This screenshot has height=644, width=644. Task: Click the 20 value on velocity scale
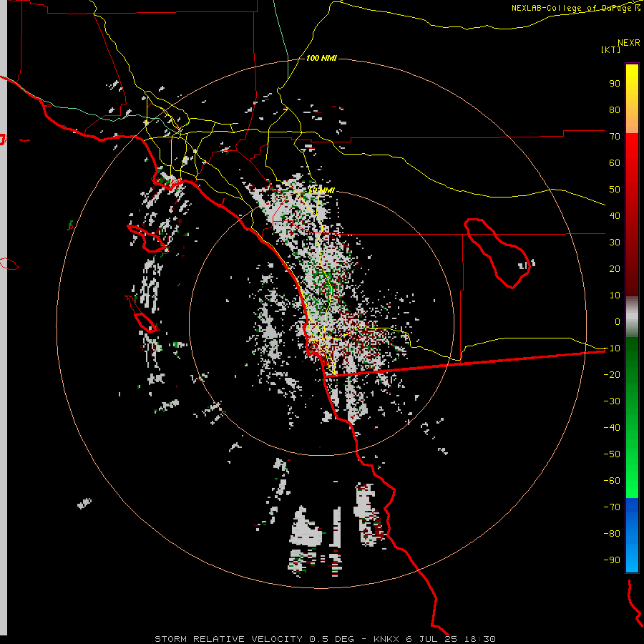click(615, 268)
